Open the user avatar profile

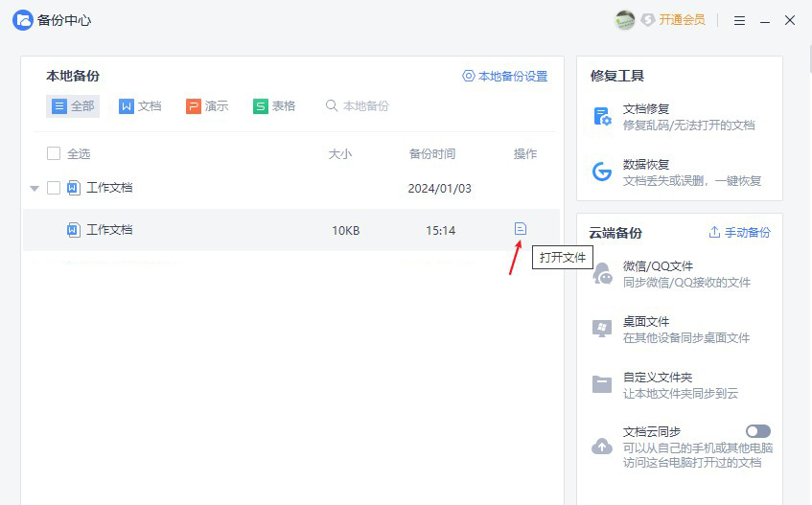[624, 20]
